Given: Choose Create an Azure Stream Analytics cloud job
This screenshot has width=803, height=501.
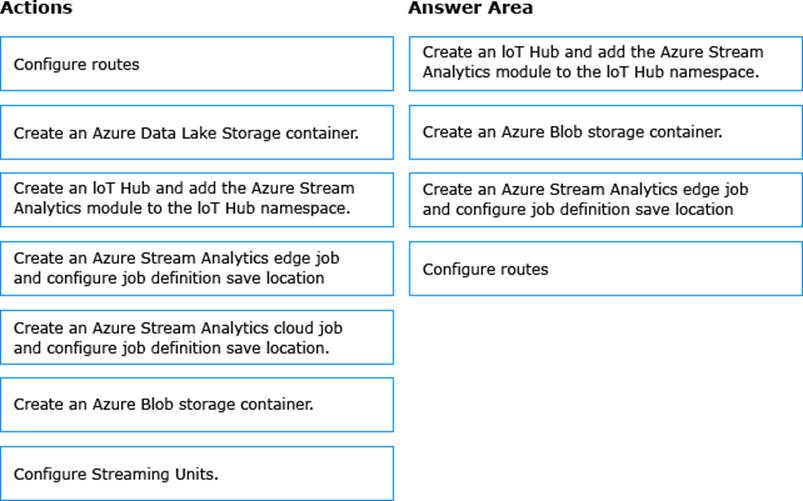Looking at the screenshot, I should pyautogui.click(x=197, y=337).
